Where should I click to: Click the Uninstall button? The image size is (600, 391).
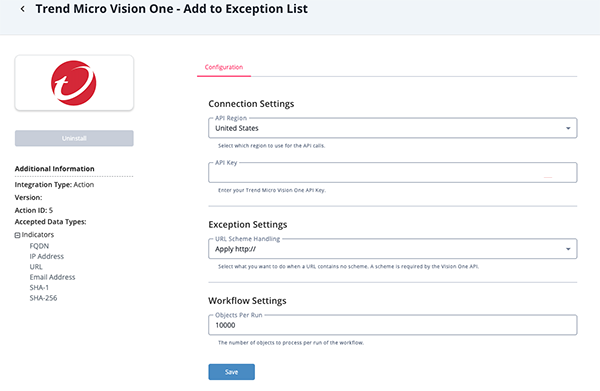pos(74,138)
